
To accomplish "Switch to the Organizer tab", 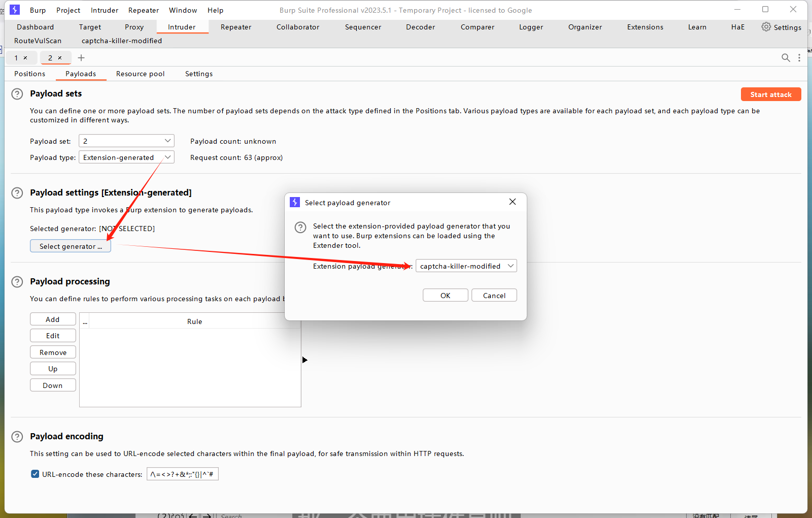I will pyautogui.click(x=585, y=27).
